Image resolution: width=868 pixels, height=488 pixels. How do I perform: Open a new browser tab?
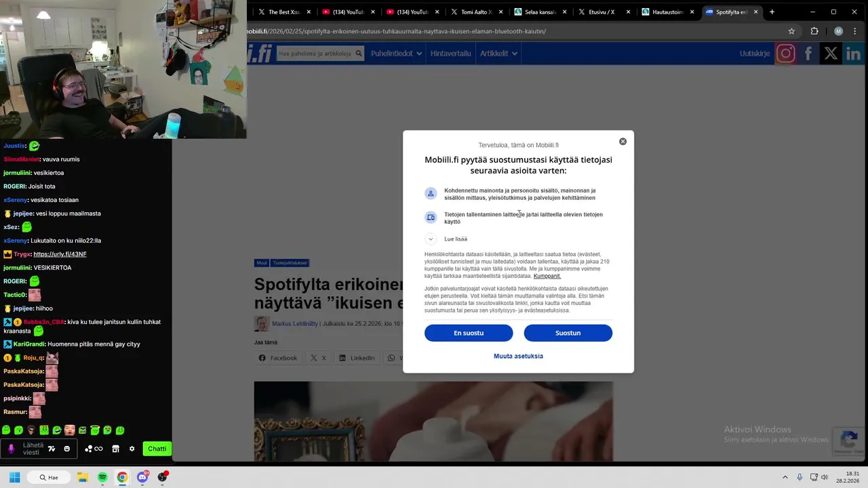click(x=772, y=12)
